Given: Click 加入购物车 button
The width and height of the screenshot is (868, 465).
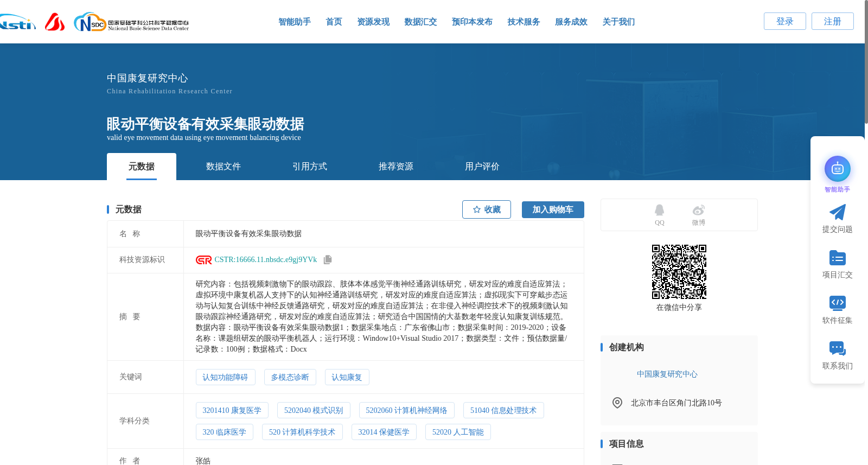Looking at the screenshot, I should (553, 209).
